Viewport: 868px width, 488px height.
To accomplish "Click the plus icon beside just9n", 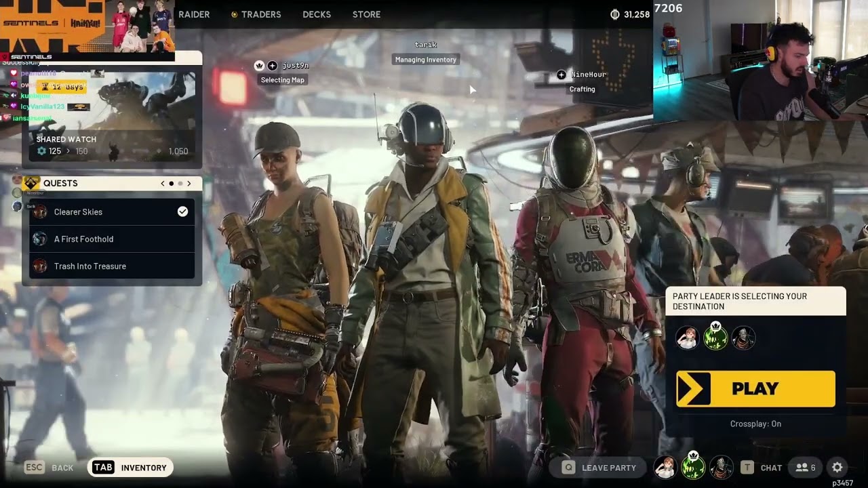I will (272, 66).
